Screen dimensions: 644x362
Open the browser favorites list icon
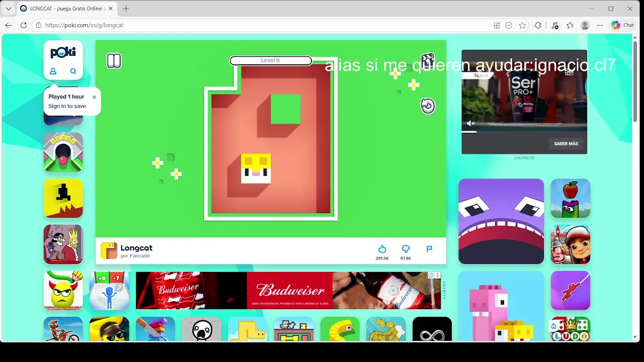tap(570, 25)
